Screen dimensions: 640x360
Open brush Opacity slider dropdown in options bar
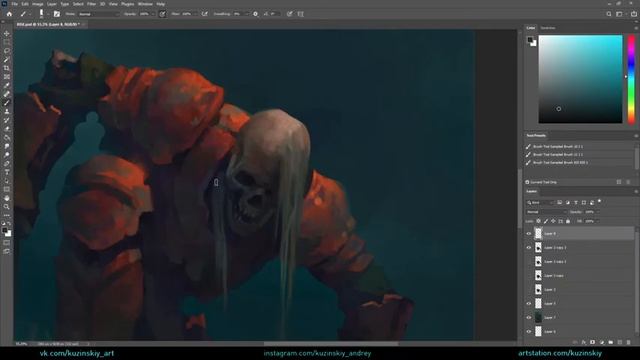pos(153,14)
